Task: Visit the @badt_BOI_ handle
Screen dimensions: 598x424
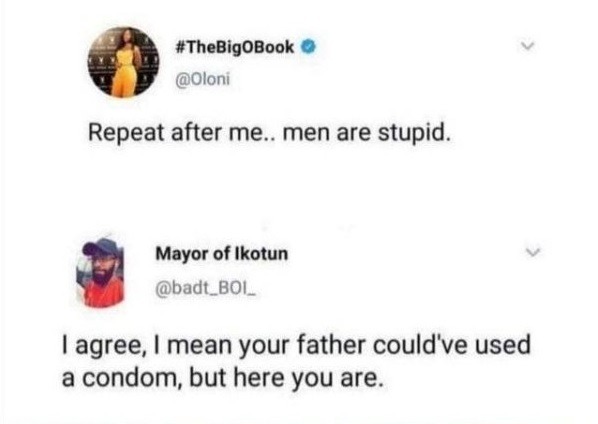Action: coord(206,289)
